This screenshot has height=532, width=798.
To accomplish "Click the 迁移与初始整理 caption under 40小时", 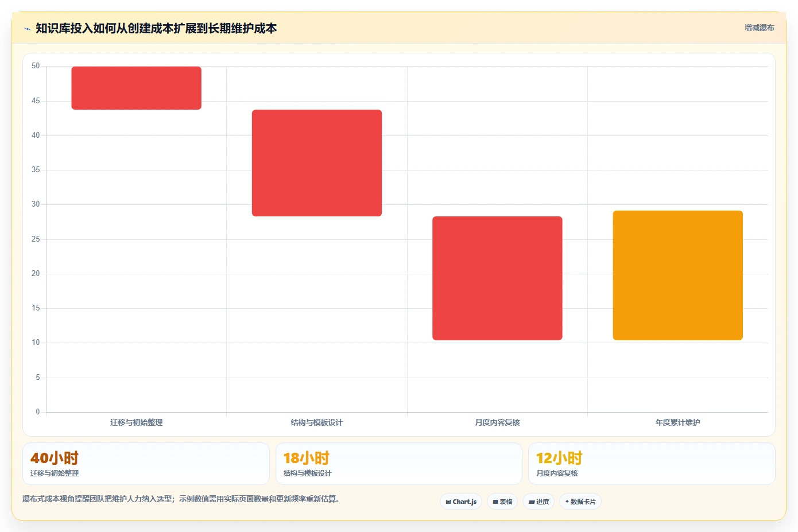I will [55, 473].
